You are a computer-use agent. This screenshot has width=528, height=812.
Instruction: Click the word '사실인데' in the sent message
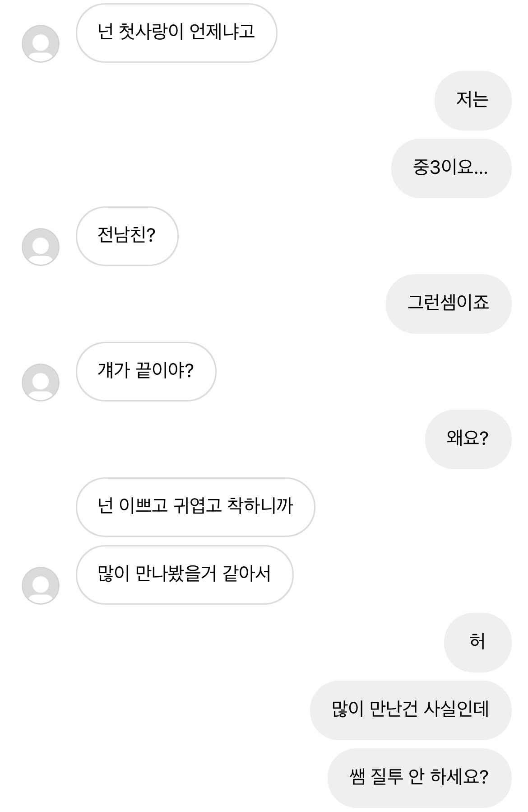[x=456, y=710]
